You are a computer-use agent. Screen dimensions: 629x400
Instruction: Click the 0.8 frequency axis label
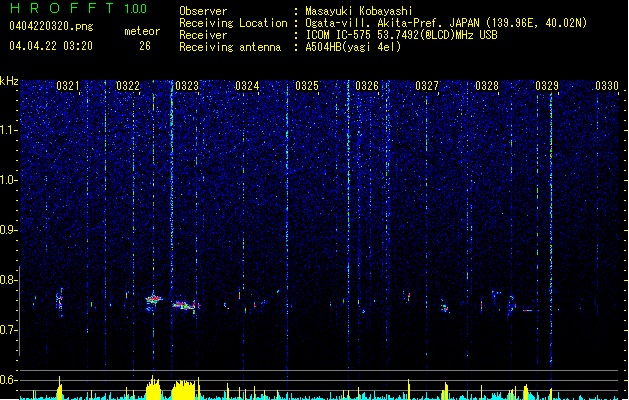9,280
